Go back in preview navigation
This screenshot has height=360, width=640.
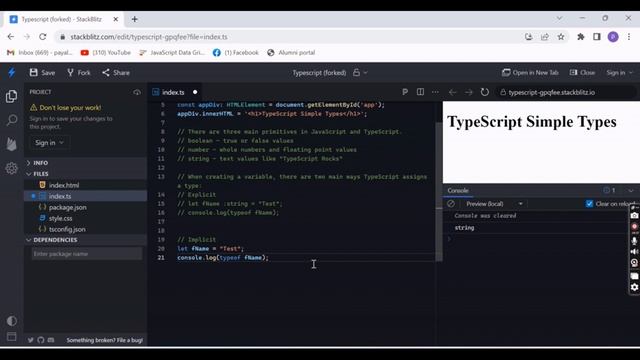[x=452, y=92]
